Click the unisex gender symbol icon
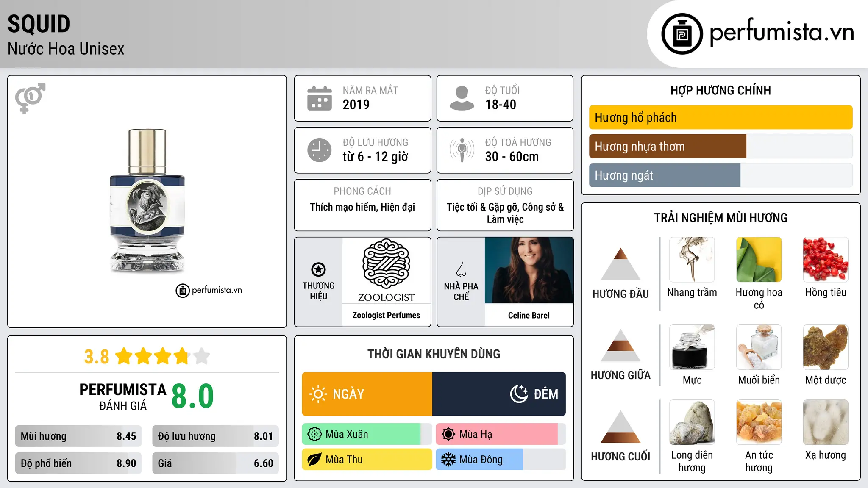The image size is (868, 488). [30, 98]
